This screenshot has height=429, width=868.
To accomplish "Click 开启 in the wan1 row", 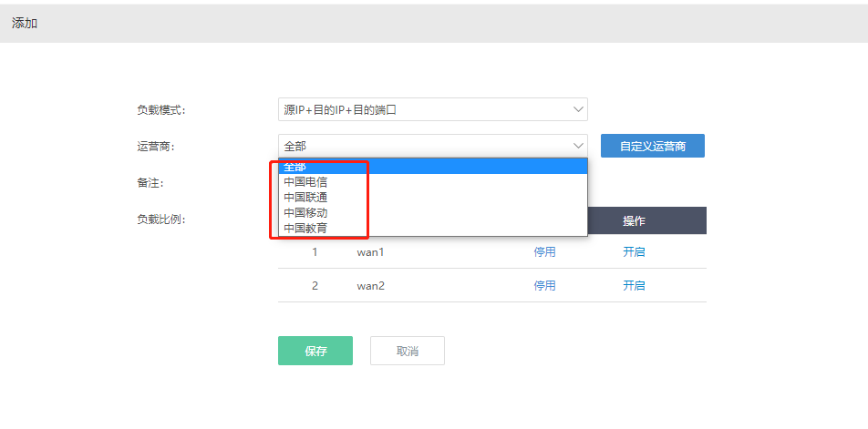I will (x=634, y=252).
